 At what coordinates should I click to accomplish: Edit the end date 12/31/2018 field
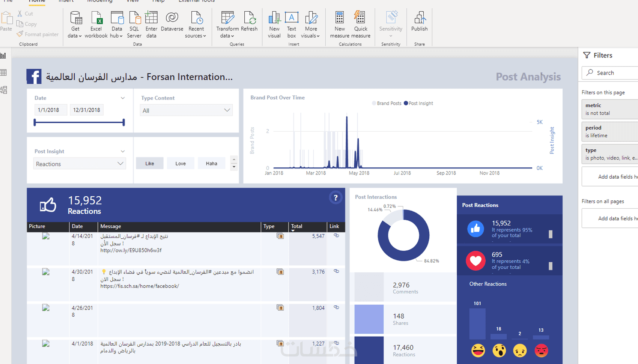87,110
